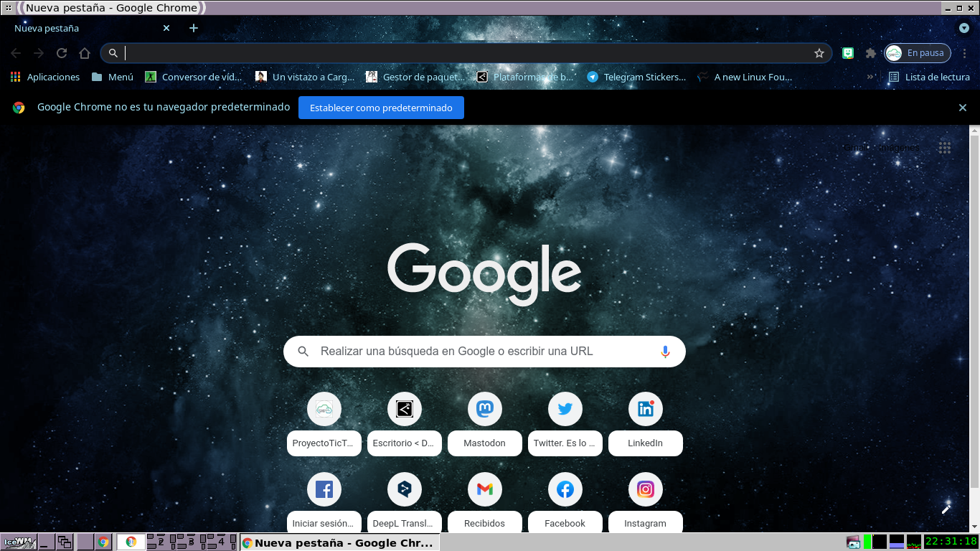Expand the hidden bookmarks overflow chevron
This screenshot has height=551, width=980.
click(871, 77)
